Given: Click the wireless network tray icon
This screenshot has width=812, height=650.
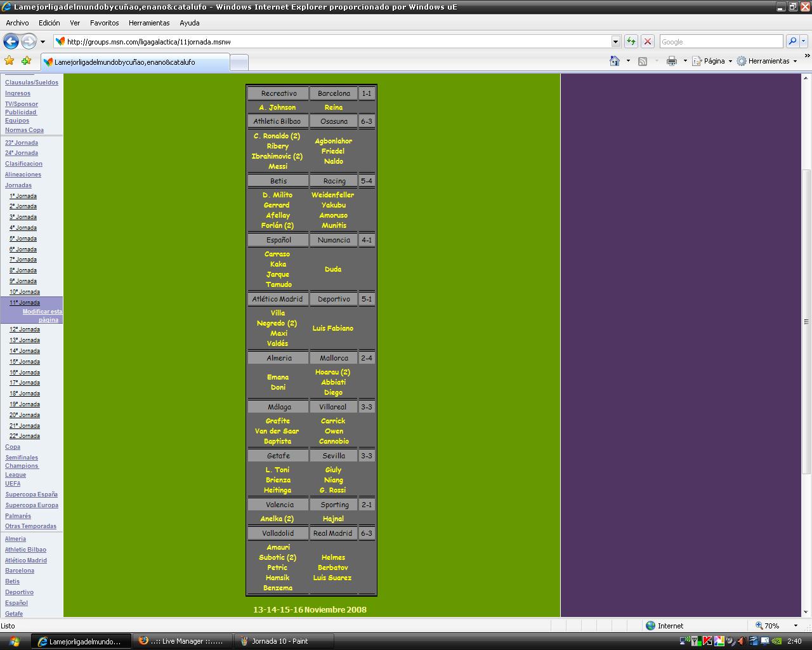Looking at the screenshot, I should pos(685,641).
